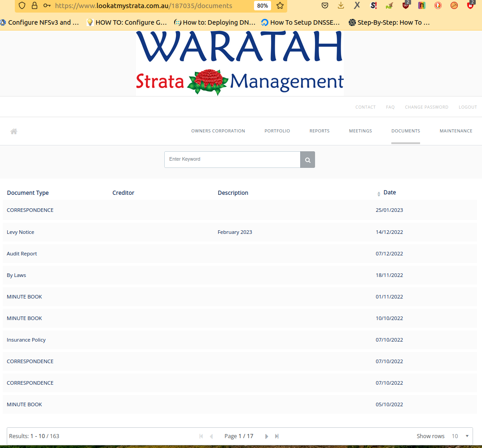Open site security info via the padlock icon
Viewport: 482px width, 448px height.
[35, 5]
